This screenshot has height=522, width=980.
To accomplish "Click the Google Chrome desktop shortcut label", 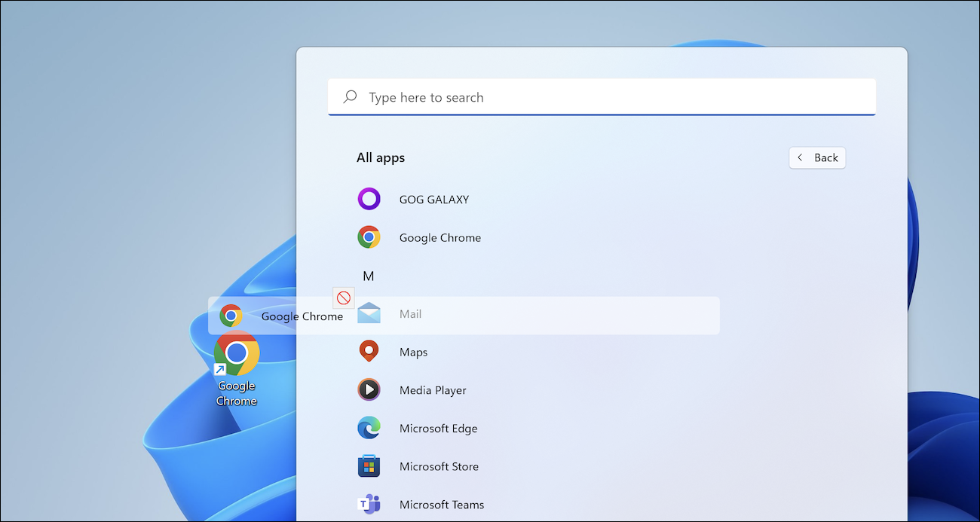I will (237, 393).
